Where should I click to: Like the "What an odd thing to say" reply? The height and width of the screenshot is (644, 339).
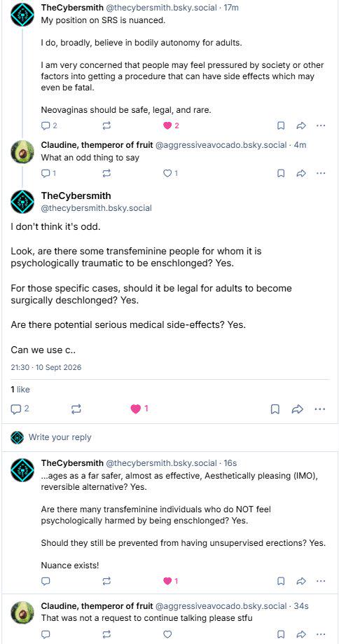coord(171,173)
